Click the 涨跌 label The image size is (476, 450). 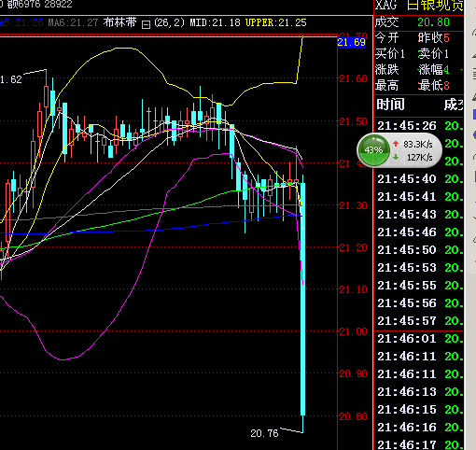pyautogui.click(x=386, y=69)
